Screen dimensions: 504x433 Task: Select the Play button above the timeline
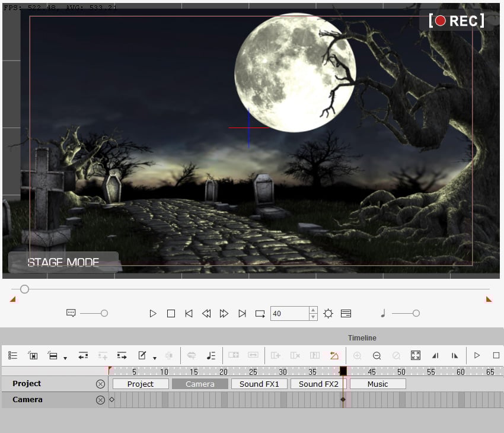(x=153, y=313)
